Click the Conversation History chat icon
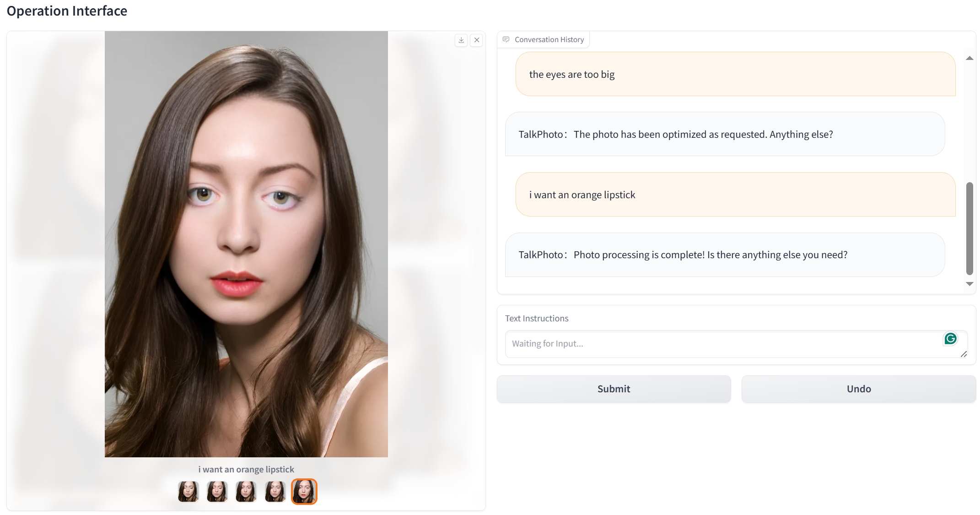 (x=506, y=40)
